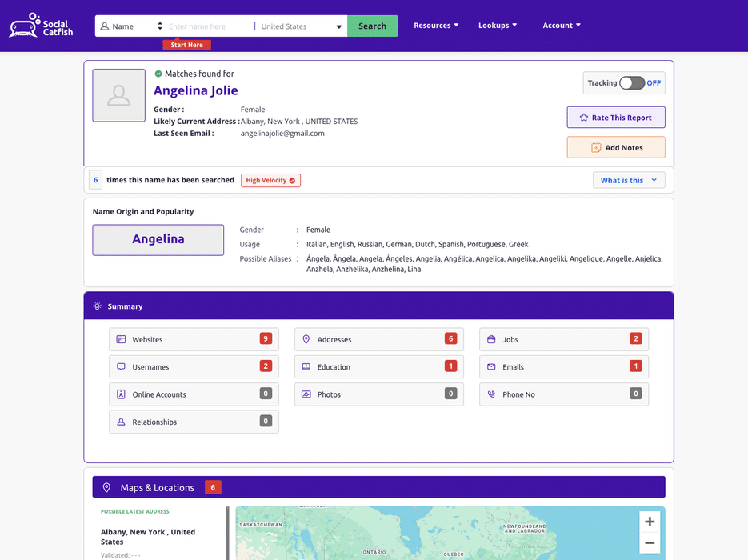Expand the What is this dropdown

tap(629, 181)
